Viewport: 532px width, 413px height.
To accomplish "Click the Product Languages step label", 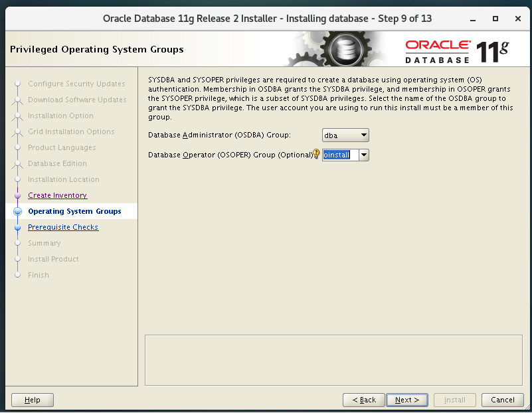I will (62, 147).
